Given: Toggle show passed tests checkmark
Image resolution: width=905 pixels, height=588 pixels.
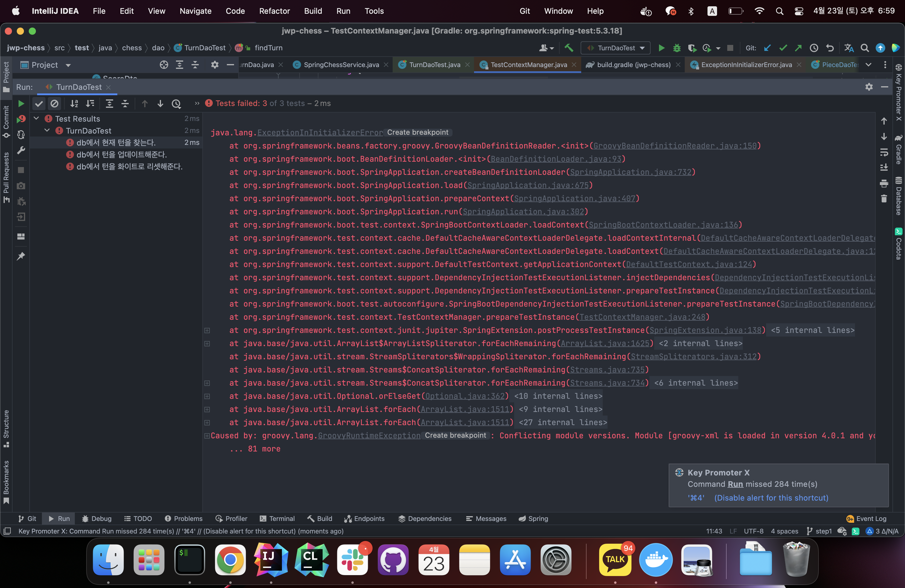Looking at the screenshot, I should coord(39,104).
